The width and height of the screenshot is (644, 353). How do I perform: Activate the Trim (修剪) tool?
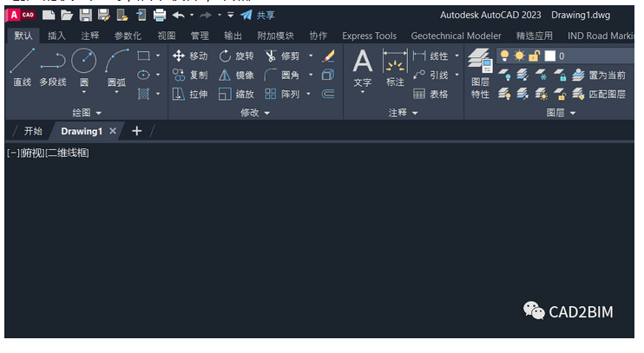[282, 56]
